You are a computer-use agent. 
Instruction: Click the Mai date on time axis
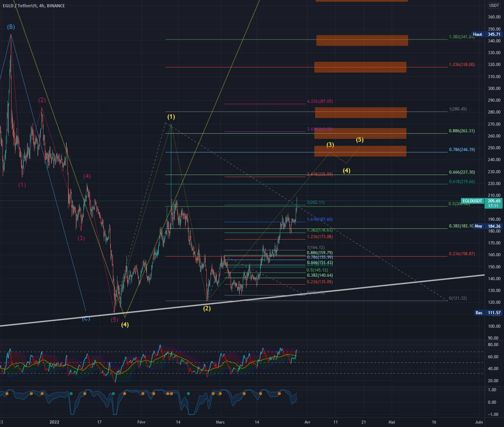[x=392, y=422]
